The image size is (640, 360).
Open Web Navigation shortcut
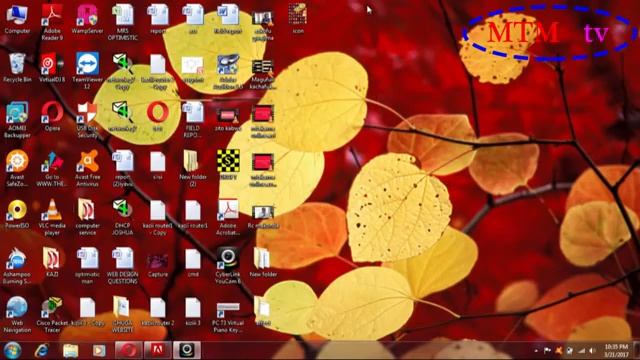(17, 314)
